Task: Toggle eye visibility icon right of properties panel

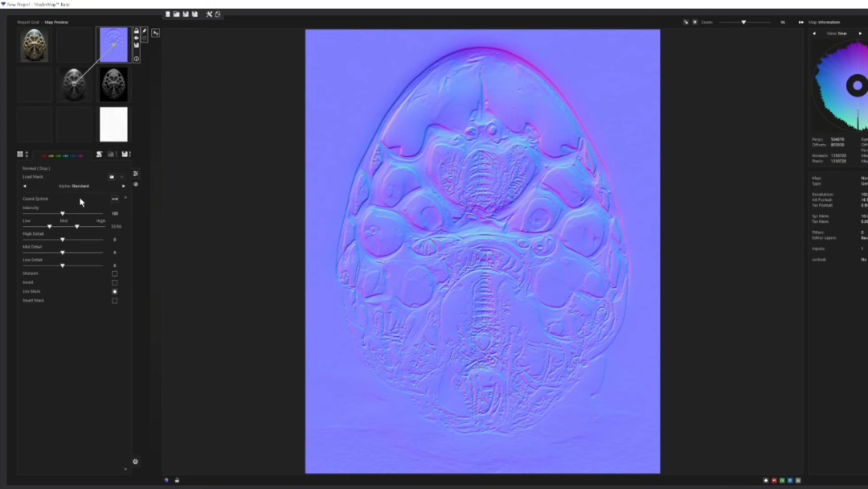Action: tap(136, 184)
